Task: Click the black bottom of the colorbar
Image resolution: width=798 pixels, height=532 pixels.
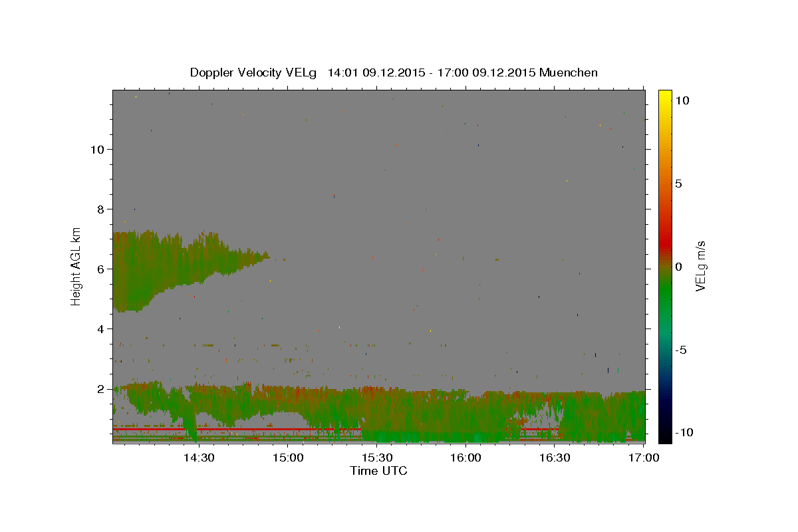Action: click(x=664, y=432)
